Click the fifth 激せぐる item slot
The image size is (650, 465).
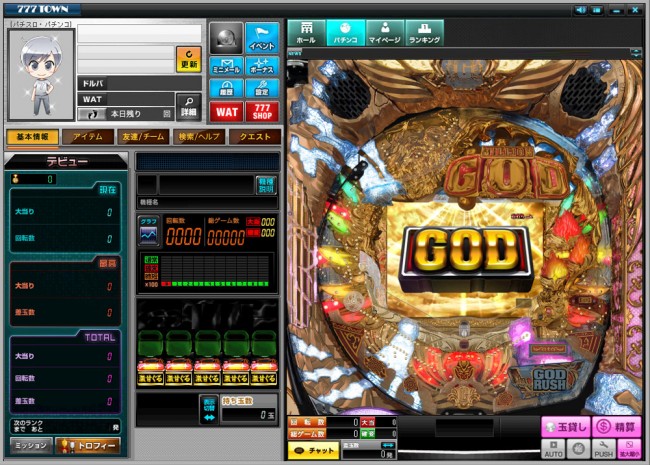pyautogui.click(x=264, y=357)
